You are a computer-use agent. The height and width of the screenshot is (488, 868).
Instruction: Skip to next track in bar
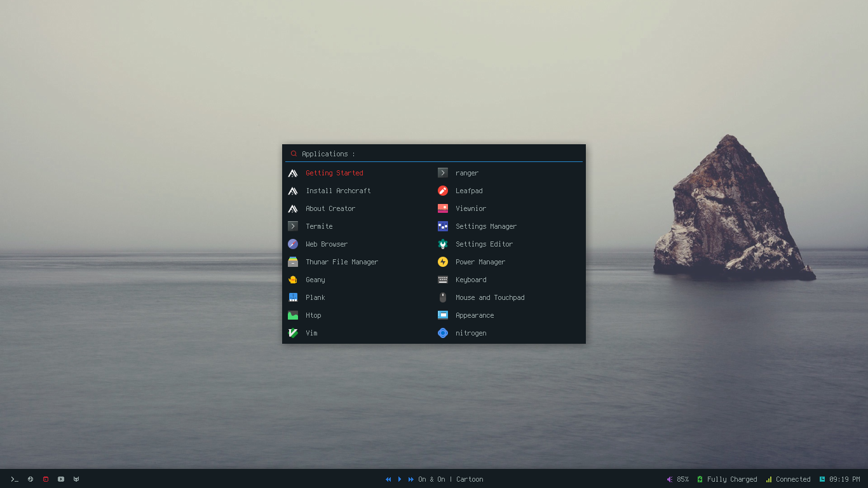411,479
